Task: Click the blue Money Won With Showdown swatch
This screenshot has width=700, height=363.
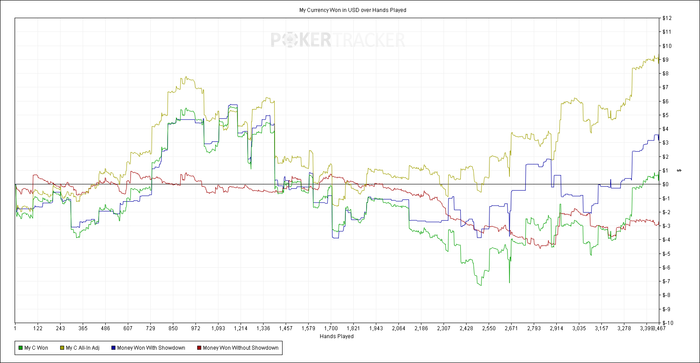Action: click(113, 348)
